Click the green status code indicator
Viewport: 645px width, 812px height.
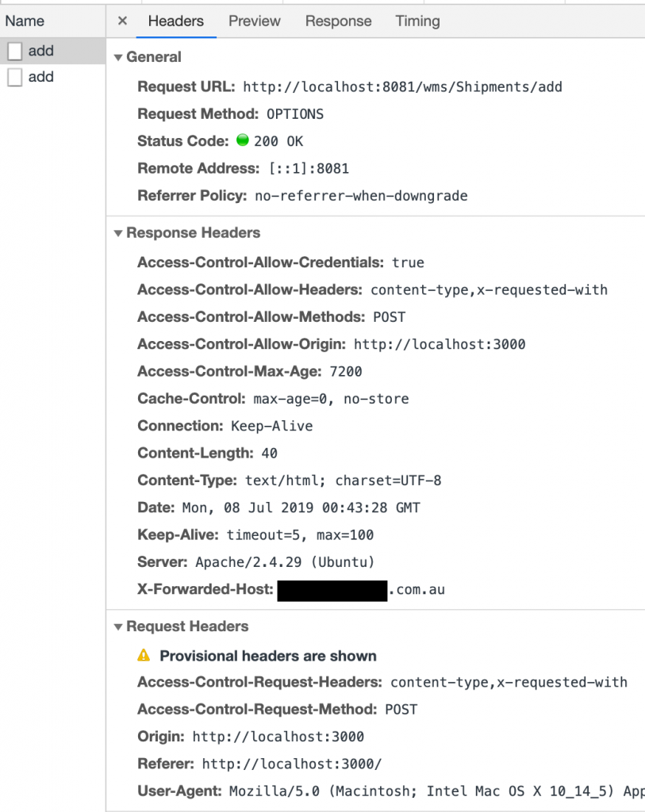[x=243, y=140]
